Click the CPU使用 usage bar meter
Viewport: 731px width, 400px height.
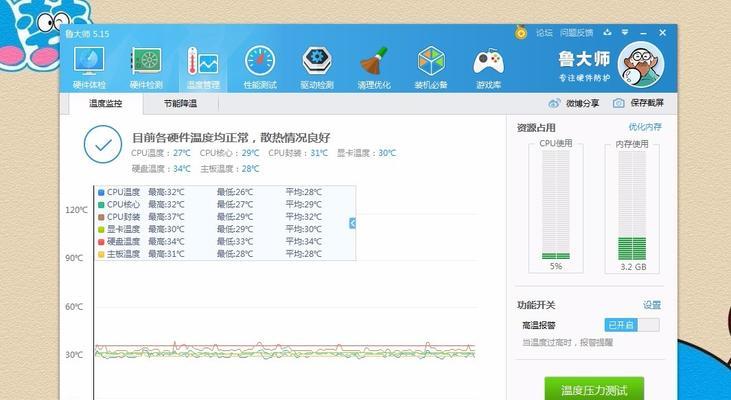(556, 205)
